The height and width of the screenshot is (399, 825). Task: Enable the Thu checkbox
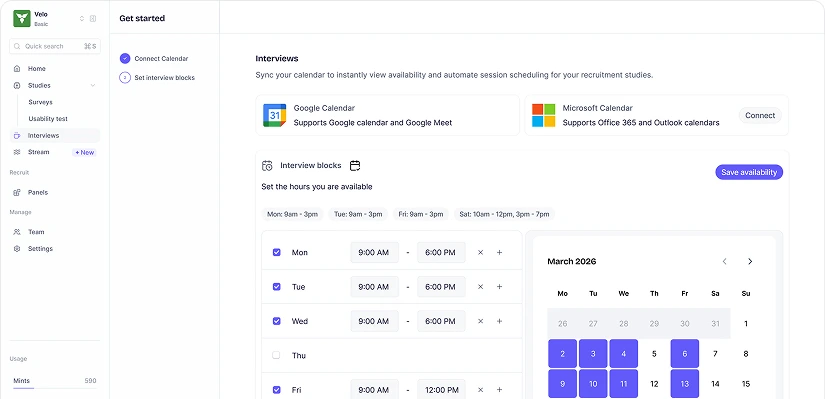click(x=276, y=355)
